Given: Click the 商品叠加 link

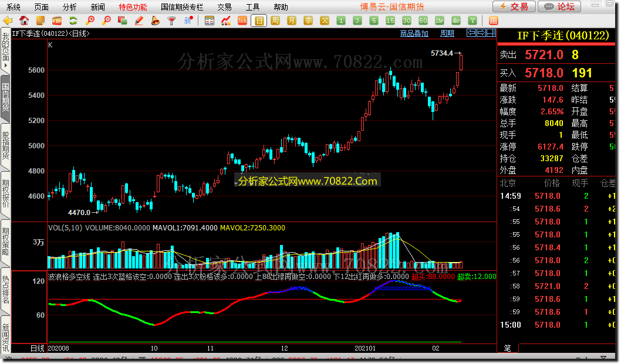Looking at the screenshot, I should pyautogui.click(x=414, y=33).
